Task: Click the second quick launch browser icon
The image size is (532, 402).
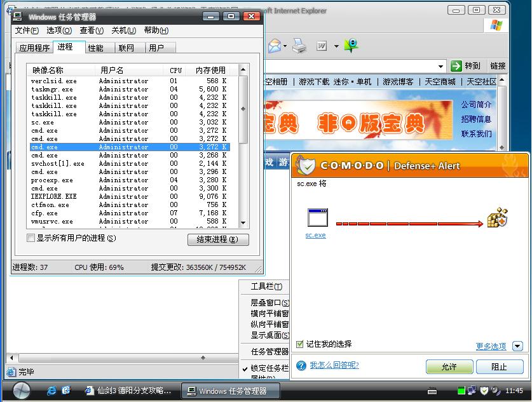Action: 66,391
